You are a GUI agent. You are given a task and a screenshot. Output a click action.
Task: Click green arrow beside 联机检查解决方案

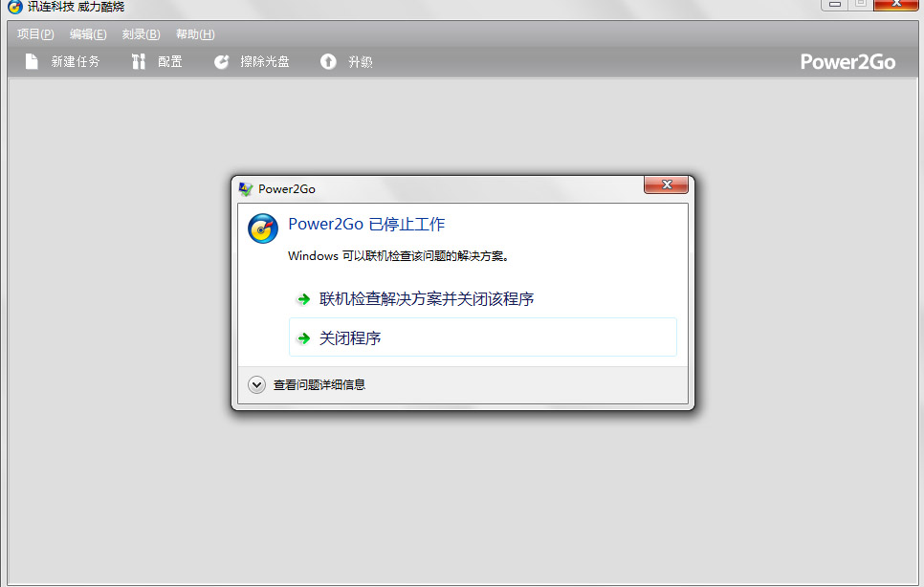click(303, 299)
